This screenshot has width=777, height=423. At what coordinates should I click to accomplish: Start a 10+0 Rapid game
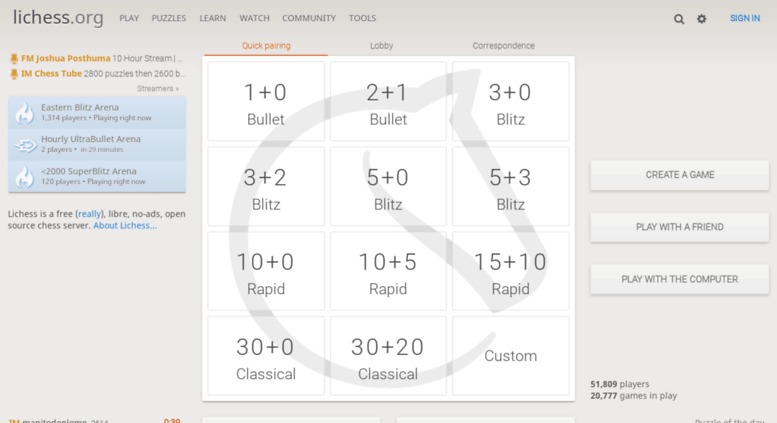pos(266,271)
